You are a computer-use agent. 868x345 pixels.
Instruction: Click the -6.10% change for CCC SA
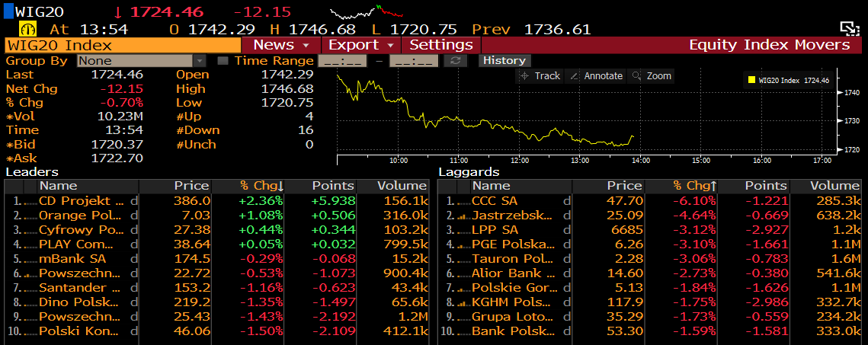pos(694,201)
